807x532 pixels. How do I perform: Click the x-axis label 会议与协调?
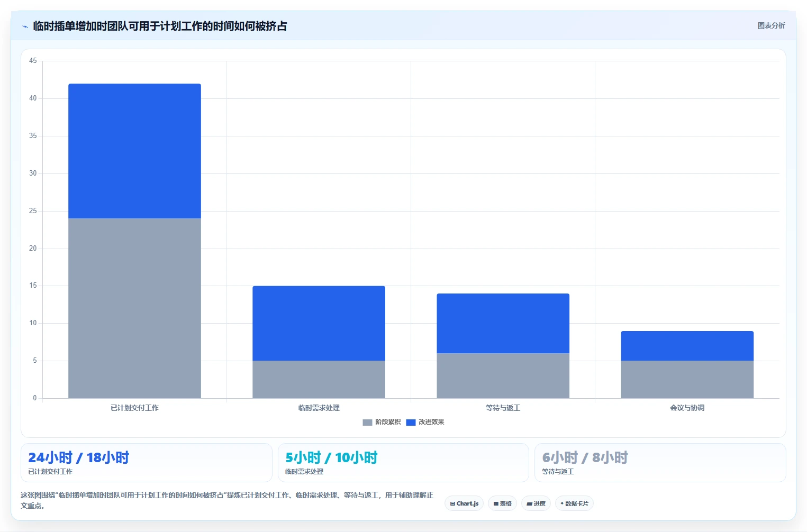coord(687,408)
